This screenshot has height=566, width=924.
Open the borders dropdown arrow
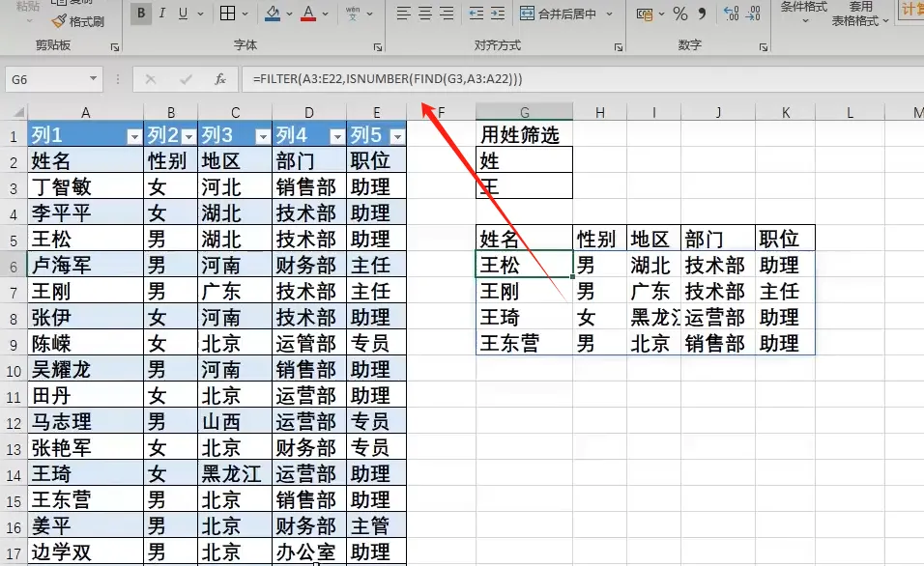(245, 14)
